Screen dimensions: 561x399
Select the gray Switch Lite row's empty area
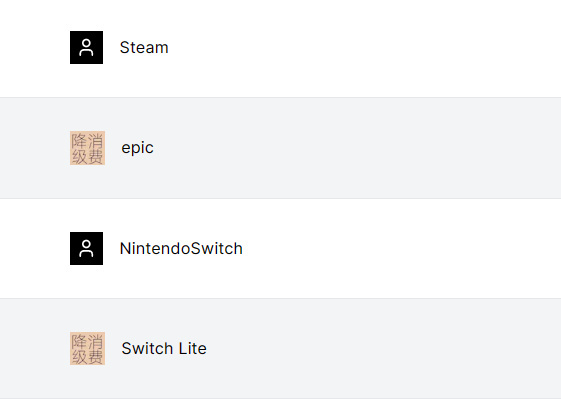(358, 349)
